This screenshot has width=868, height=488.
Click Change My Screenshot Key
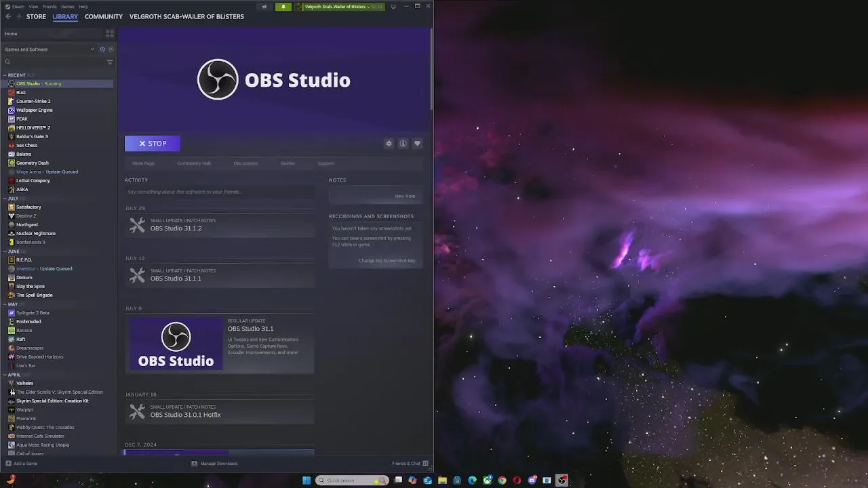(387, 261)
